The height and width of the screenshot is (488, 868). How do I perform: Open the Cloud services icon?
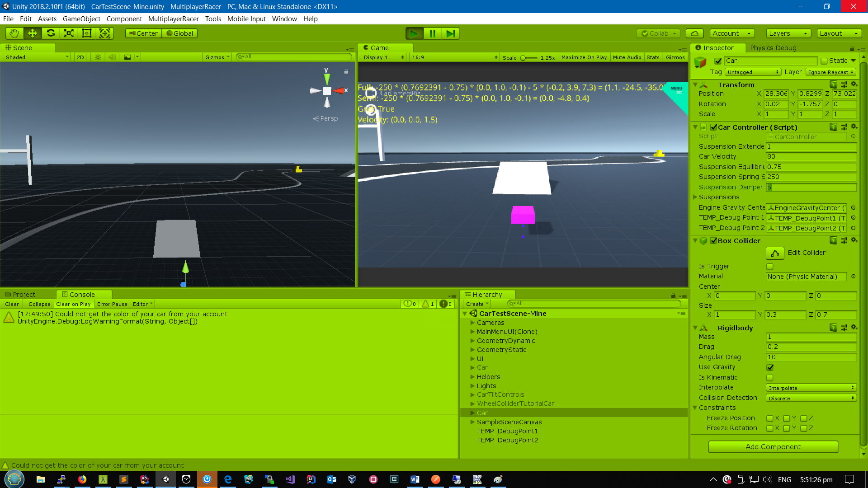(x=694, y=33)
